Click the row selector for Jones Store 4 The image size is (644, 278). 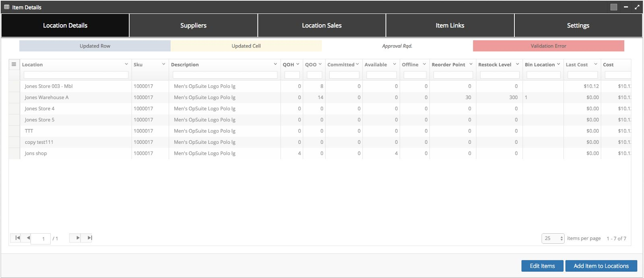coord(14,109)
